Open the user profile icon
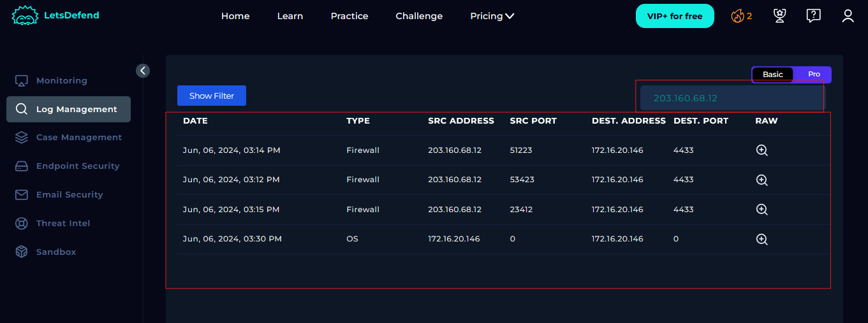 click(848, 16)
